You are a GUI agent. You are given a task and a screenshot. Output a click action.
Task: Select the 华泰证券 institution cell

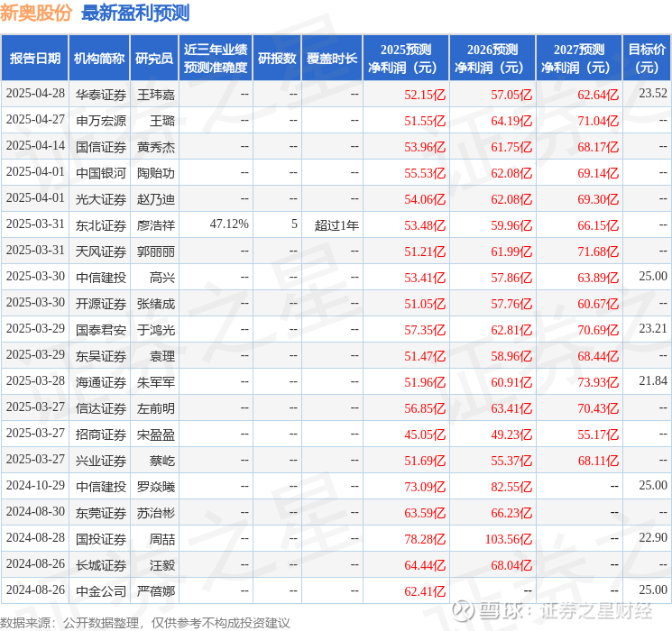point(101,95)
